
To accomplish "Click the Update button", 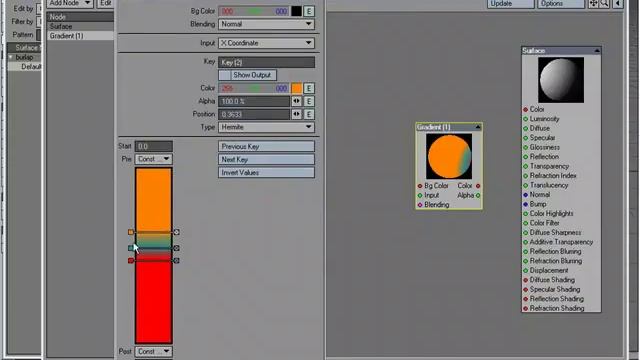I will (x=510, y=4).
